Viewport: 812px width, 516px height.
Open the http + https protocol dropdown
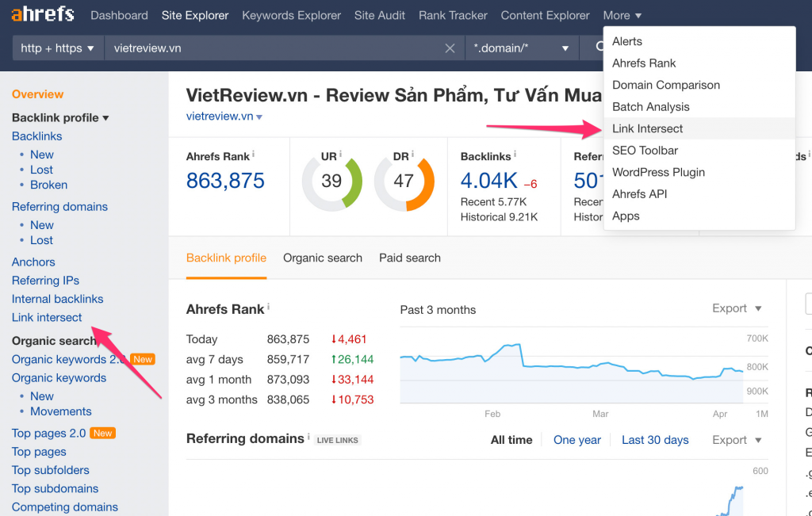point(57,48)
